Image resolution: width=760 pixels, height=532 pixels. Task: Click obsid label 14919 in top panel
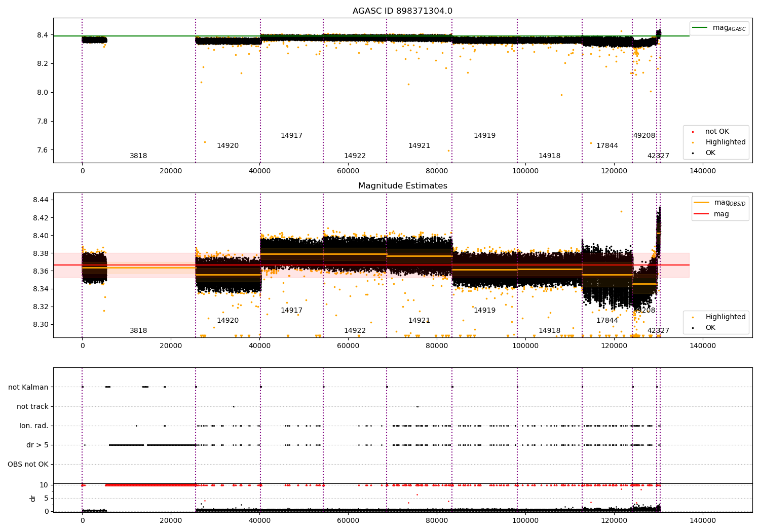click(484, 136)
